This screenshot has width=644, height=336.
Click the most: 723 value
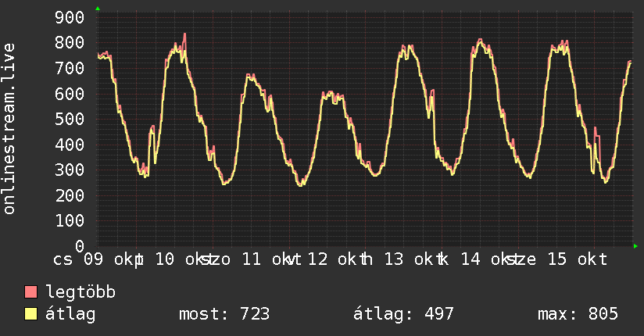point(224,314)
